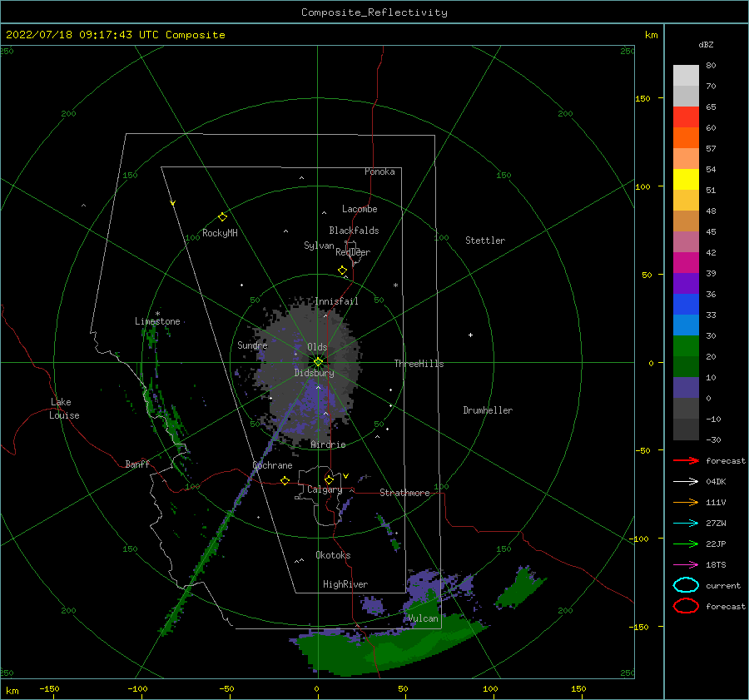The image size is (749, 700).
Task: Click the 2022/07/18 09:17:43 UTC timestamp
Action: click(83, 35)
